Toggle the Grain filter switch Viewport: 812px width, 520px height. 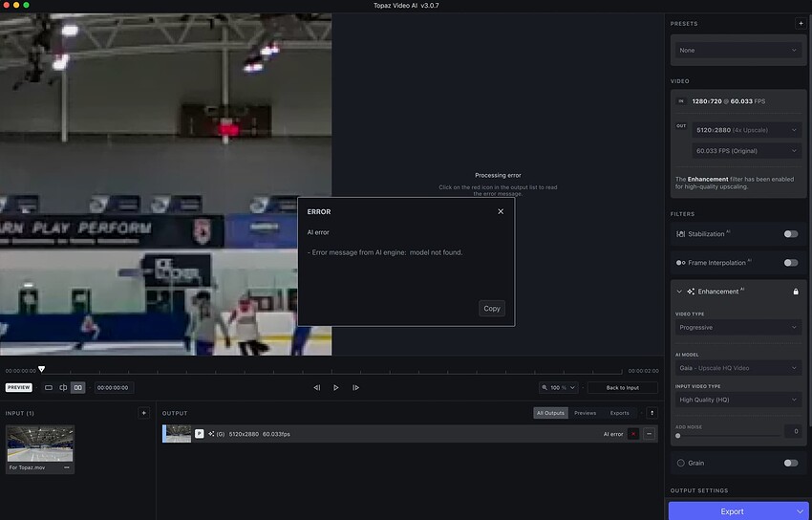pos(790,463)
